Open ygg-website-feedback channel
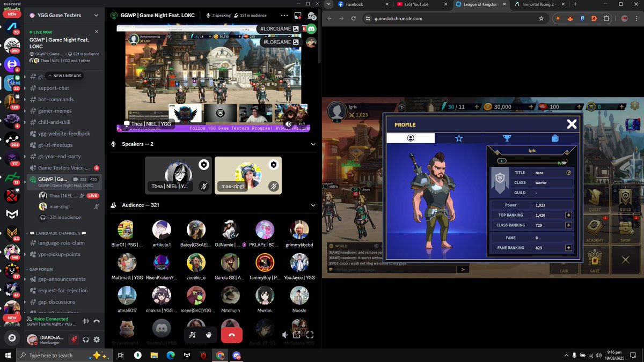The height and width of the screenshot is (362, 644). 64,134
